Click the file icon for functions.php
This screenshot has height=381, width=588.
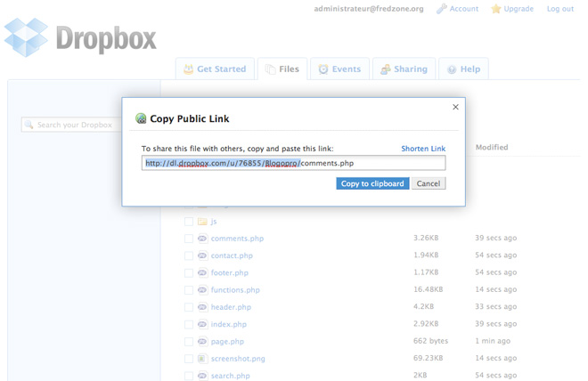(202, 289)
